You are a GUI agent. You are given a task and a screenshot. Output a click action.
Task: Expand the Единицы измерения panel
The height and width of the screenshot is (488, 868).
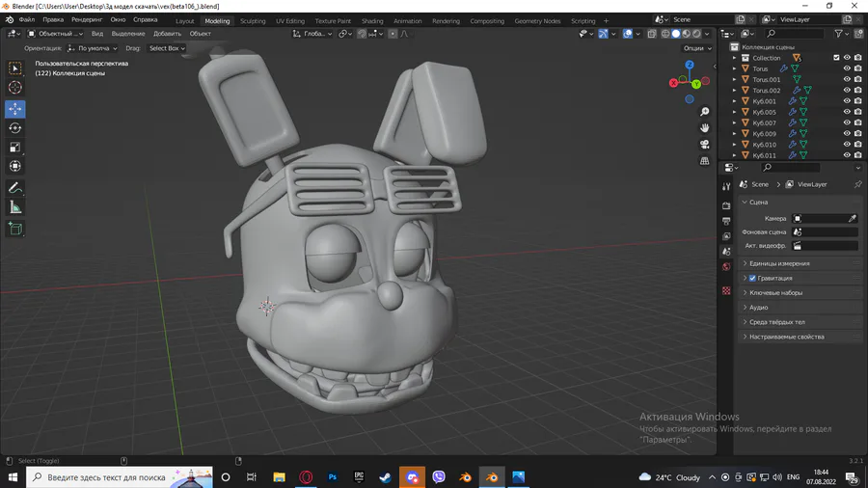780,263
